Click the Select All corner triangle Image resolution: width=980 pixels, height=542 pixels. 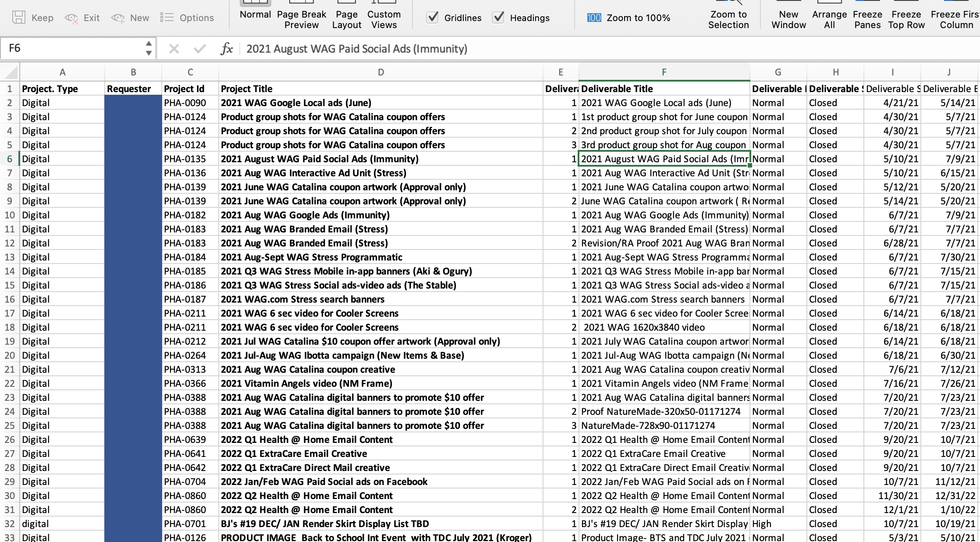pyautogui.click(x=11, y=72)
